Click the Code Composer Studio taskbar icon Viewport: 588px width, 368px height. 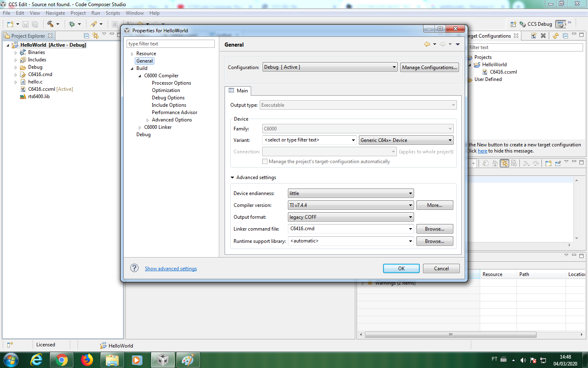click(x=163, y=360)
